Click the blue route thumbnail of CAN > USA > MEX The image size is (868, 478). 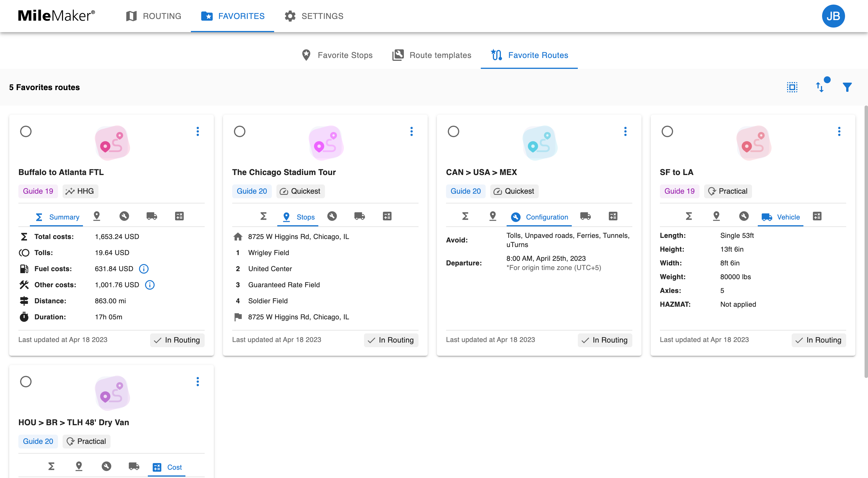540,143
